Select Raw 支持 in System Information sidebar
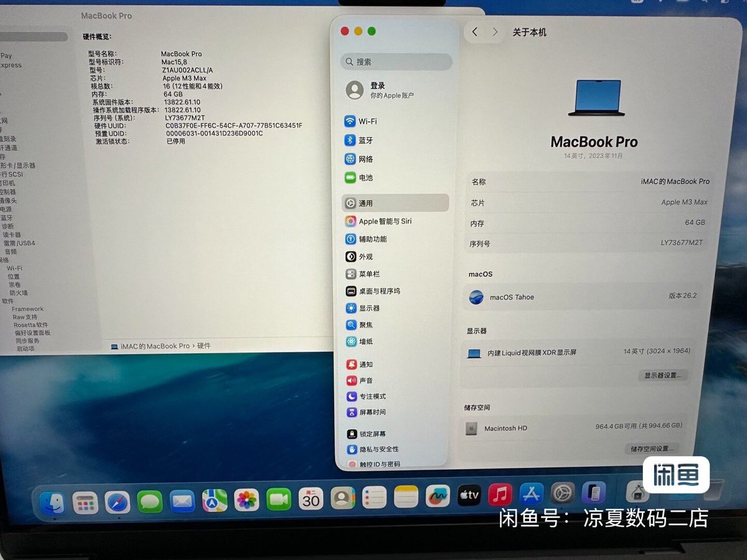 tap(25, 317)
